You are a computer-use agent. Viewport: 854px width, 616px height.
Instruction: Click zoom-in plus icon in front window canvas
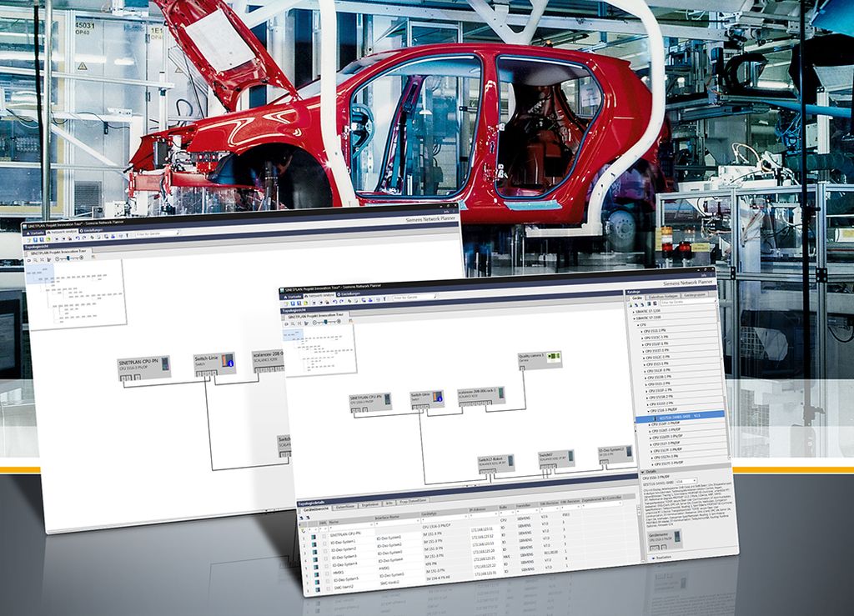[x=339, y=322]
